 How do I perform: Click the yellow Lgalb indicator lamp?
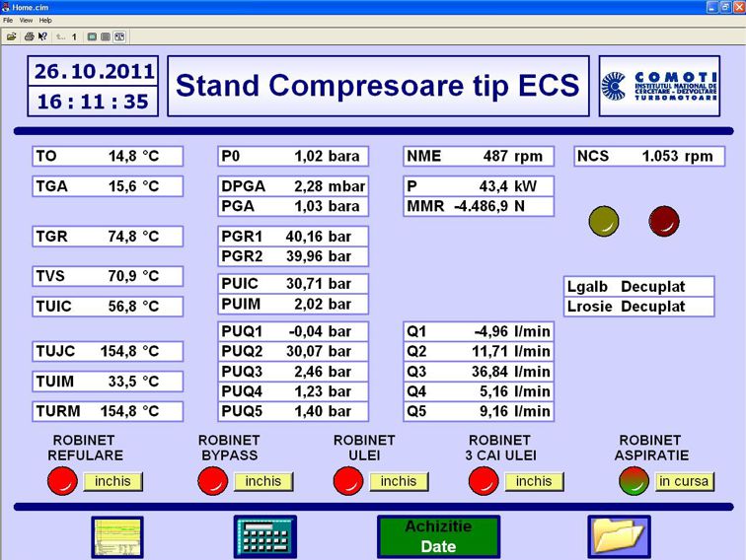[x=604, y=221]
